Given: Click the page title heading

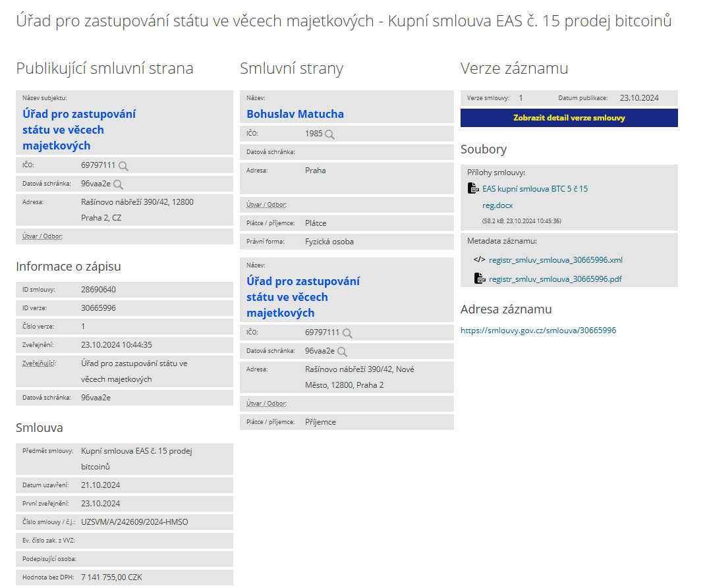Looking at the screenshot, I should [x=344, y=20].
